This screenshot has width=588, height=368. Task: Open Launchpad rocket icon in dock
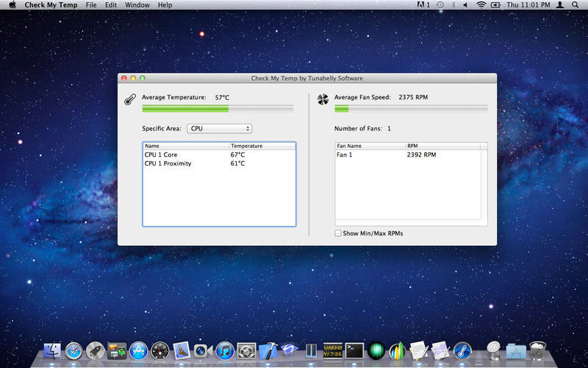click(96, 352)
